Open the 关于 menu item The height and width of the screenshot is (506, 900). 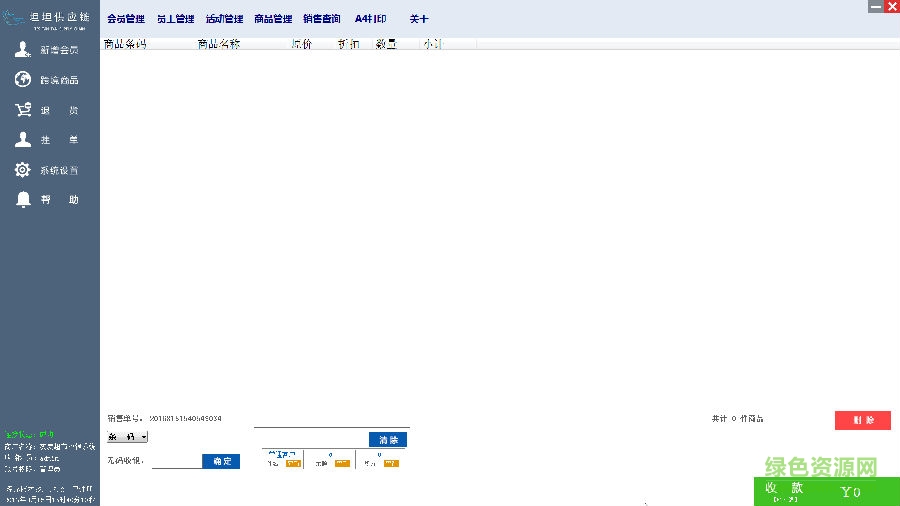[418, 19]
